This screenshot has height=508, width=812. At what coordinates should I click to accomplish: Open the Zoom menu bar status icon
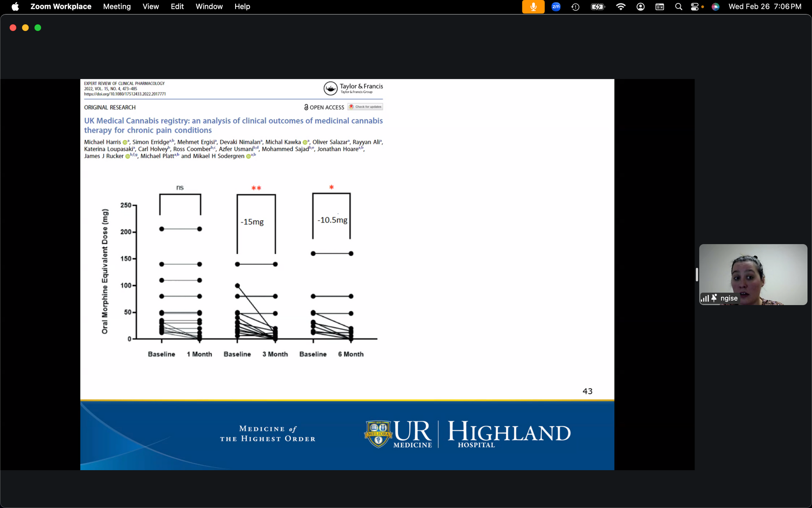click(x=556, y=7)
